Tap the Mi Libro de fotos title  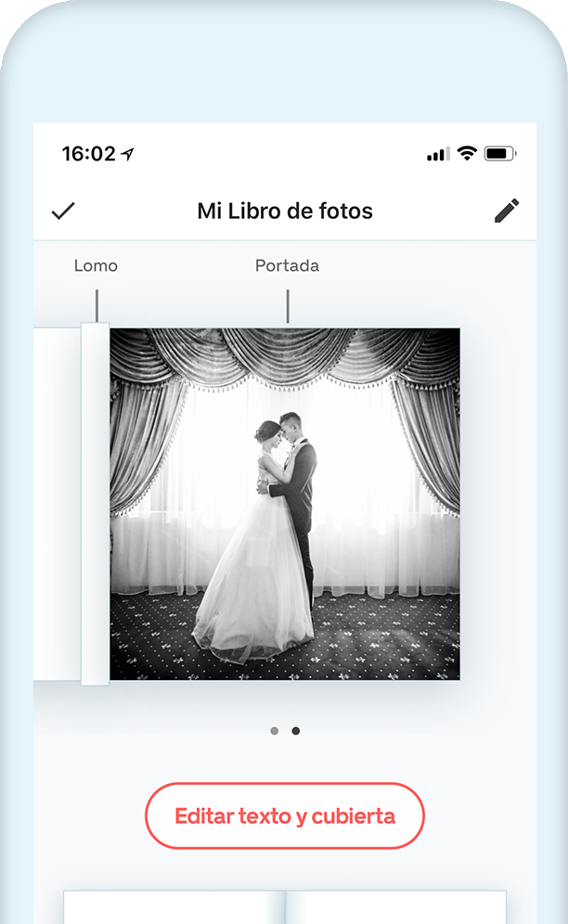[x=285, y=211]
